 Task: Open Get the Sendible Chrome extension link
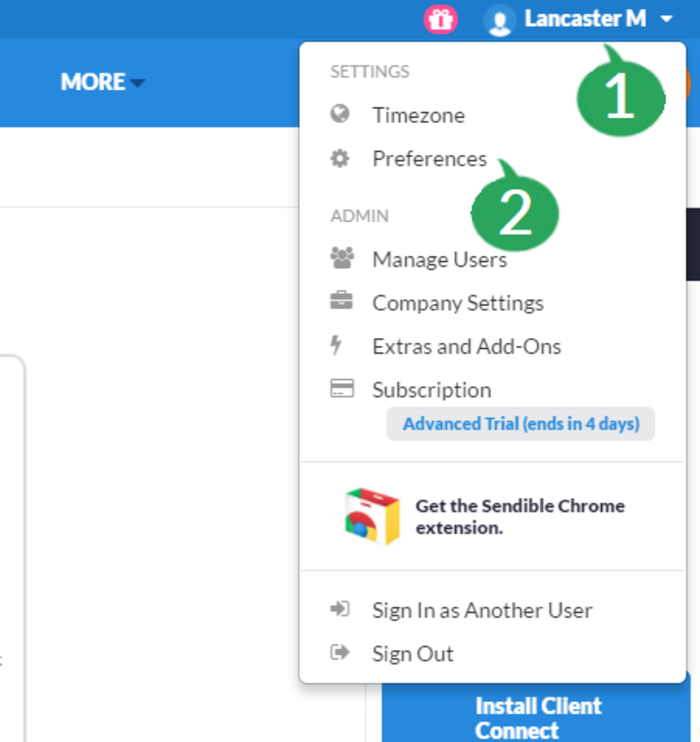tap(520, 517)
